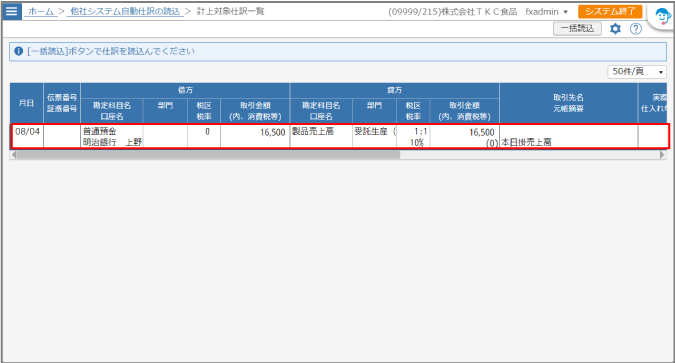
Task: Click company name 株式会社TKC食品
Action: (x=480, y=12)
